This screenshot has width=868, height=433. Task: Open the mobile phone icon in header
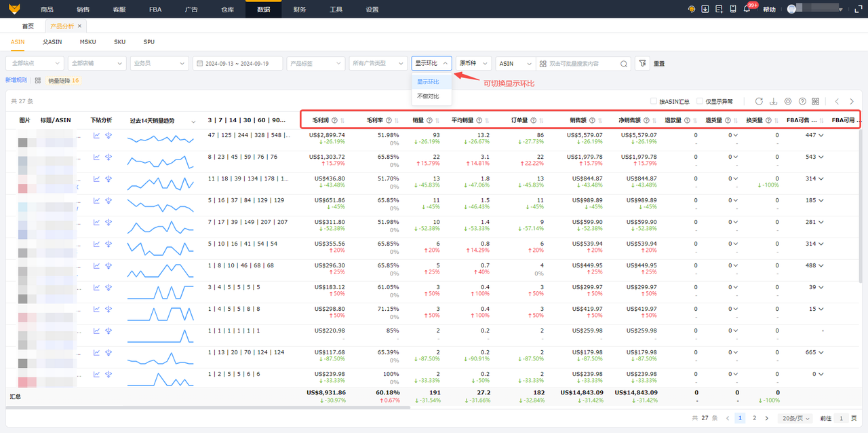click(733, 10)
